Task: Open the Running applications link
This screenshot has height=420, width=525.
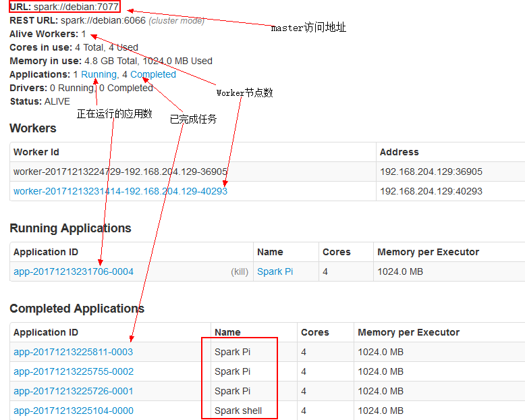Action: [x=99, y=75]
